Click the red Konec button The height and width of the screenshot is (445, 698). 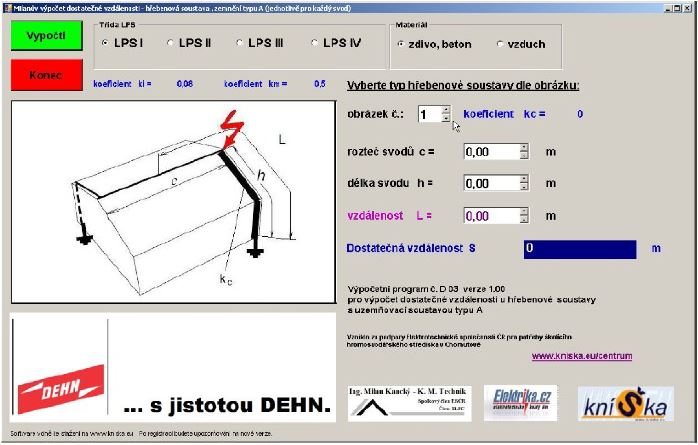47,75
